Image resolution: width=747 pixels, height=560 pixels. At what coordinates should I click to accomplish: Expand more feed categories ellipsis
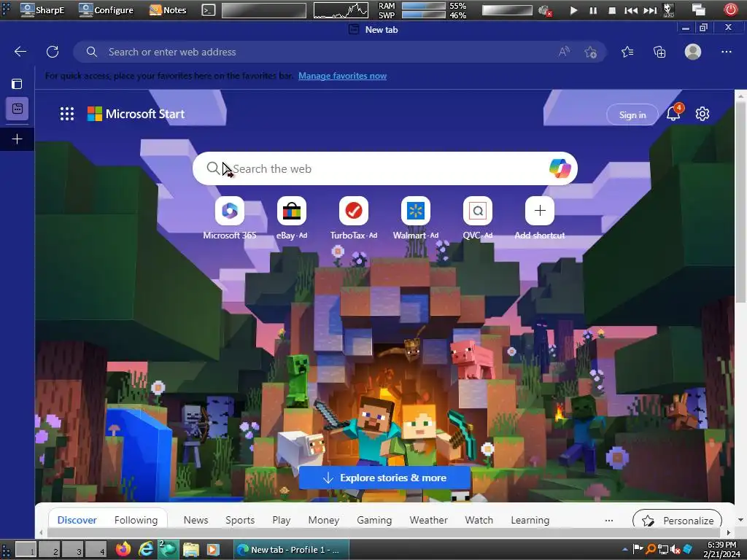click(609, 521)
